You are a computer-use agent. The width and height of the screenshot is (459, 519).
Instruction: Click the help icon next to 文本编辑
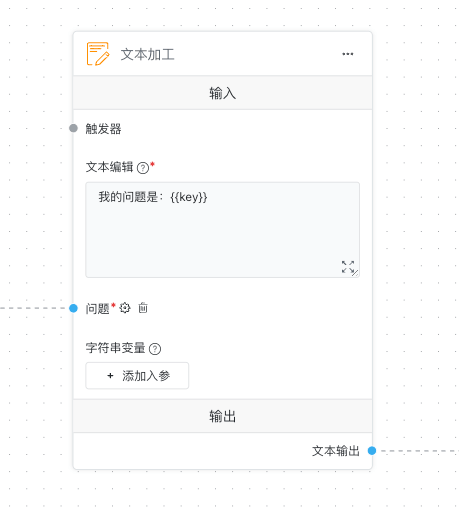143,168
